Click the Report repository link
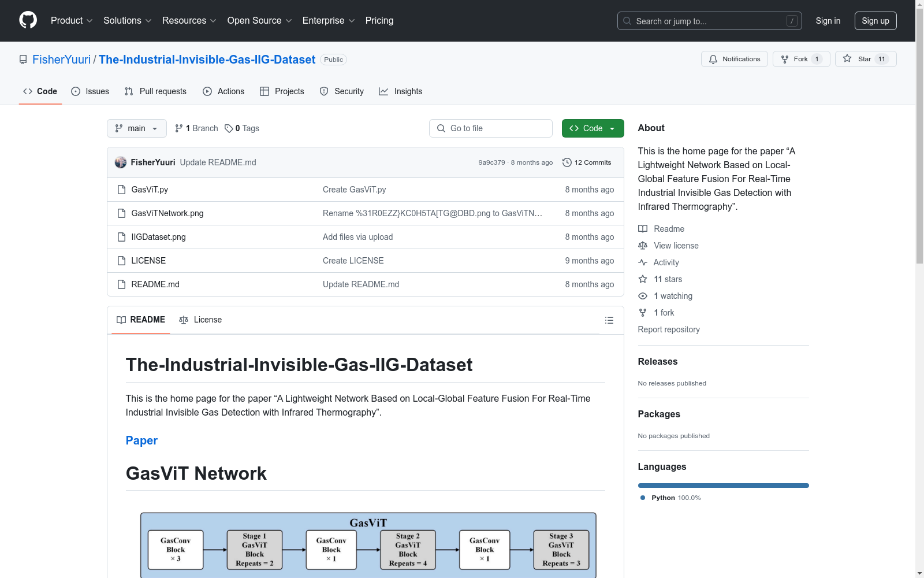Image resolution: width=924 pixels, height=578 pixels. (x=669, y=329)
